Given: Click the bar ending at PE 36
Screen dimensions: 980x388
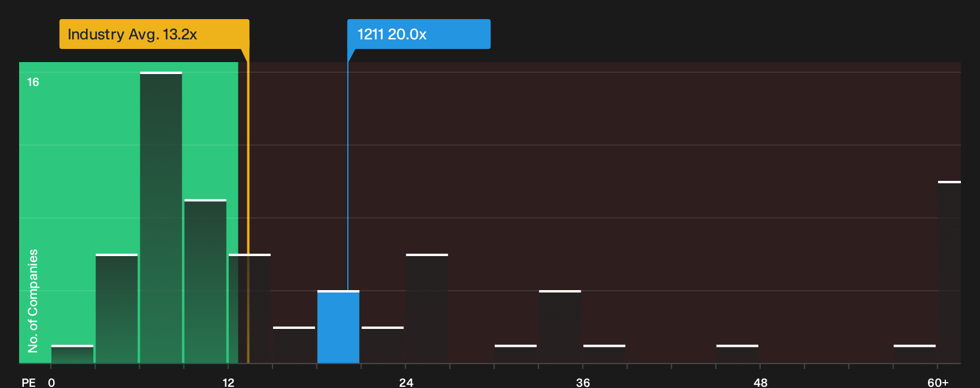Looking at the screenshot, I should pyautogui.click(x=560, y=327).
